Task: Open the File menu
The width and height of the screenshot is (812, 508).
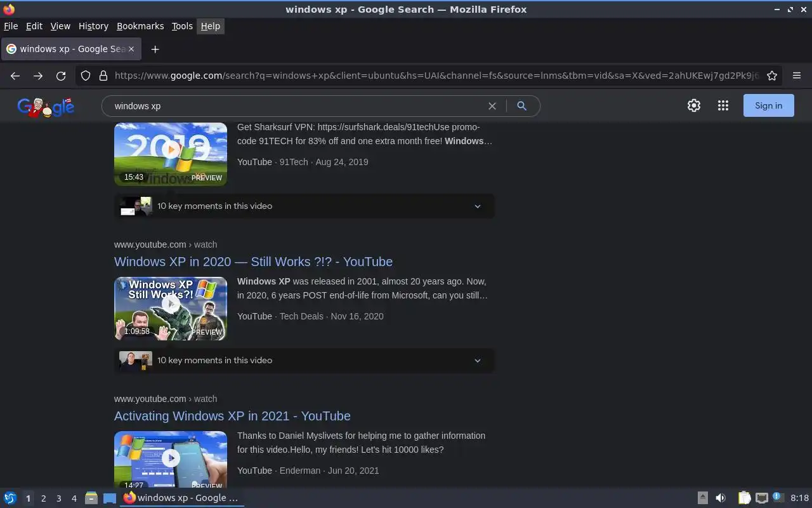Action: 11,26
